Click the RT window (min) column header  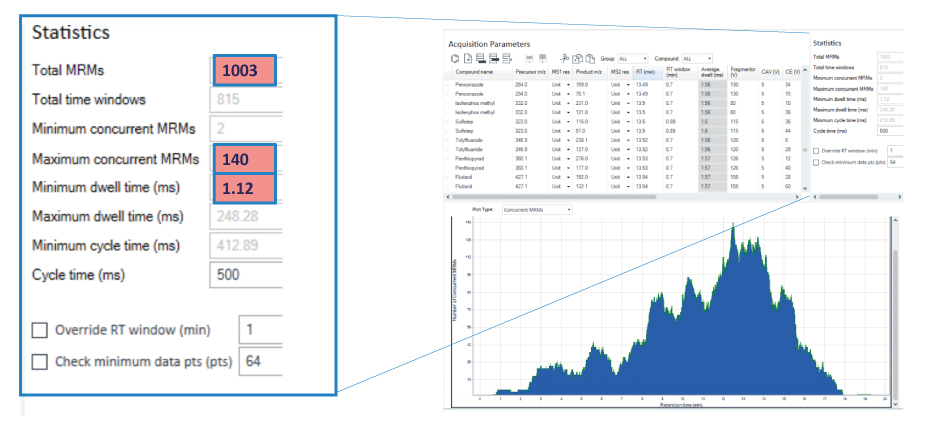[x=680, y=72]
